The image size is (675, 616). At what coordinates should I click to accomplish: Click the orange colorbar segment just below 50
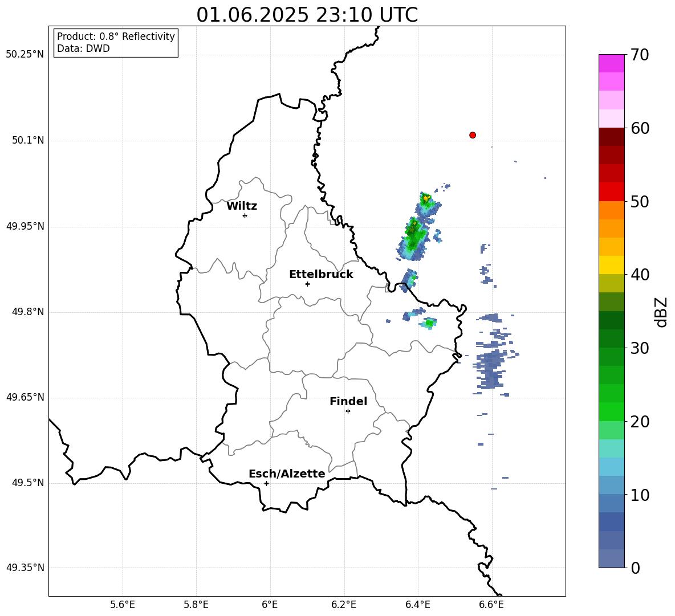click(x=611, y=210)
